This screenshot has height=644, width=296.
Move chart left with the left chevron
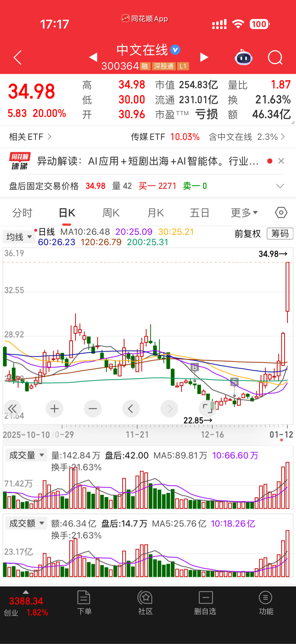click(131, 408)
